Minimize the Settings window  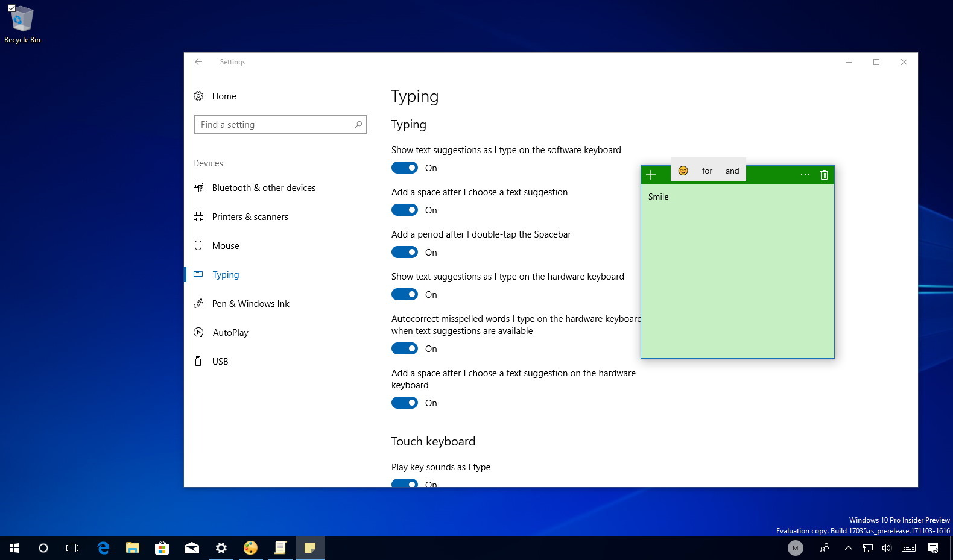[x=849, y=62]
